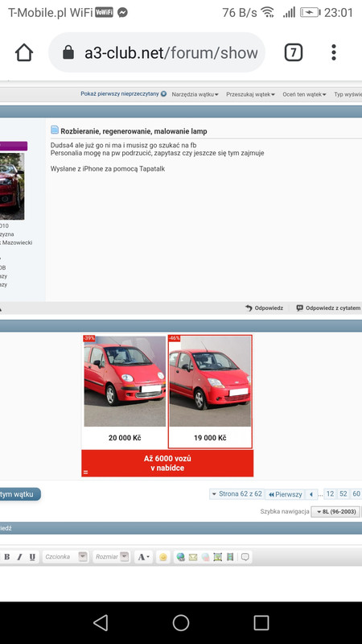The height and width of the screenshot is (644, 362).
Task: Open the '8L (96-2003)' quick navigation dropdown
Action: click(335, 512)
